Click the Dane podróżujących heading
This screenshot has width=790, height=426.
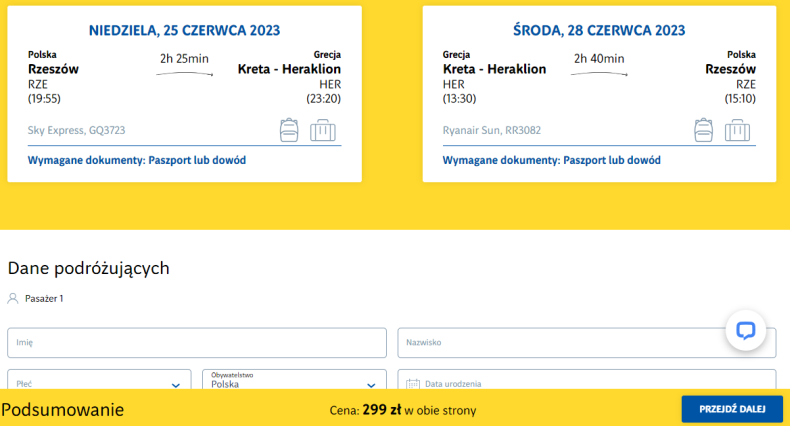pyautogui.click(x=89, y=268)
